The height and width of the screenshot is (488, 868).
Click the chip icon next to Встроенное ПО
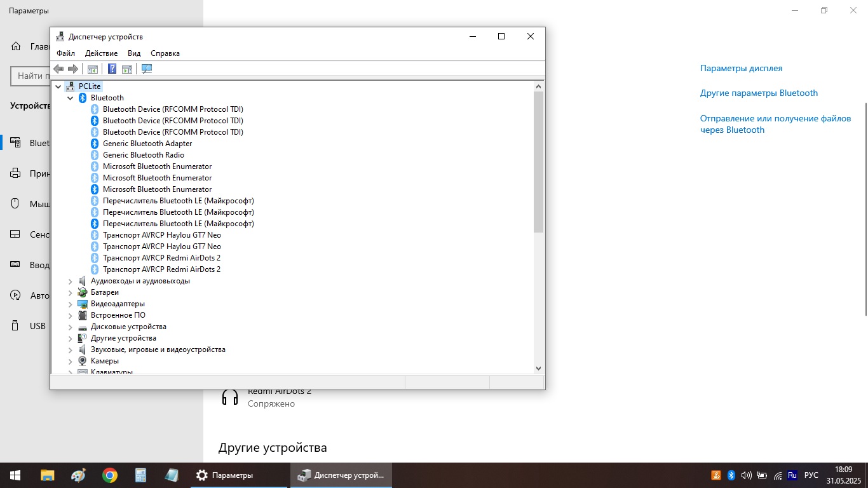point(83,315)
